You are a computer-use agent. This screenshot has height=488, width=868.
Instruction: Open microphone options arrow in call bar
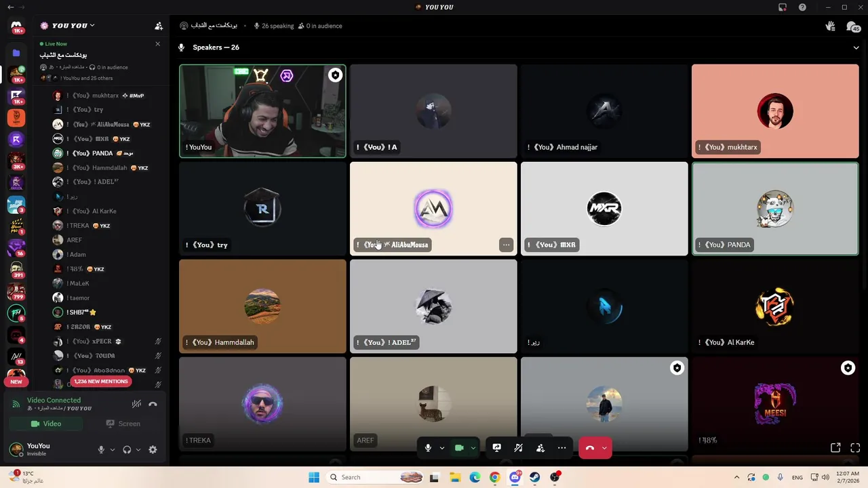pos(441,448)
